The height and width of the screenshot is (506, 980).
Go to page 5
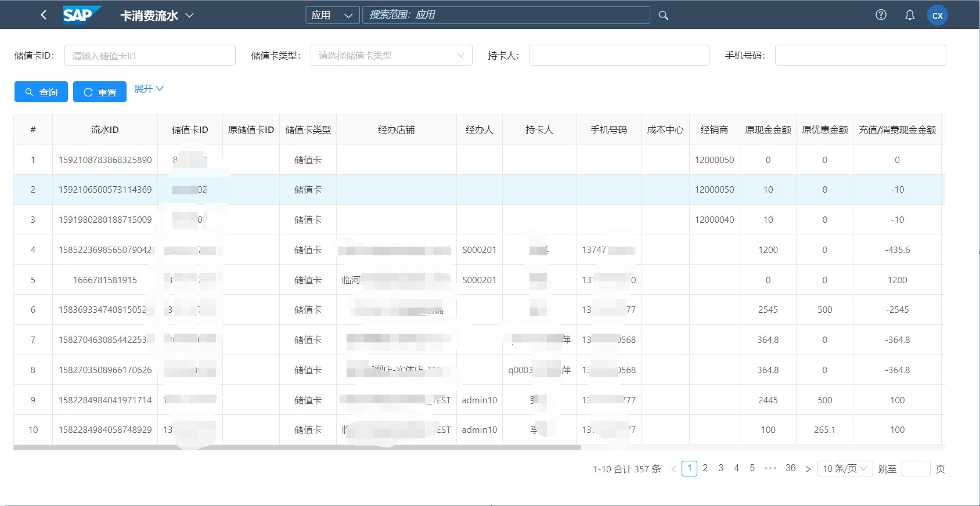752,468
